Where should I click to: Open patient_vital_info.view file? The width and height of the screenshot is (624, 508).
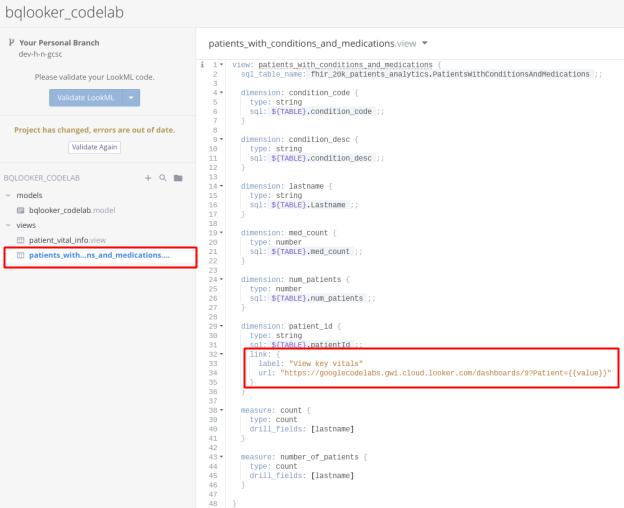[x=67, y=240]
